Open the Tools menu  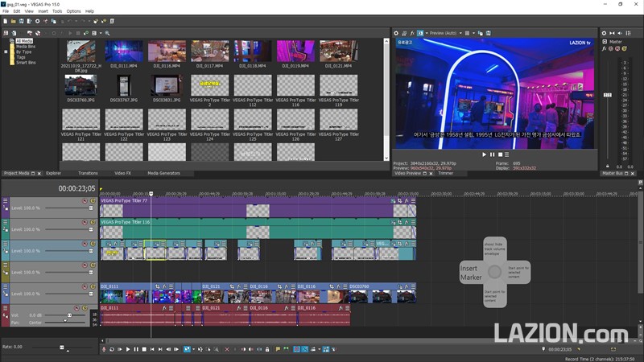(x=57, y=11)
